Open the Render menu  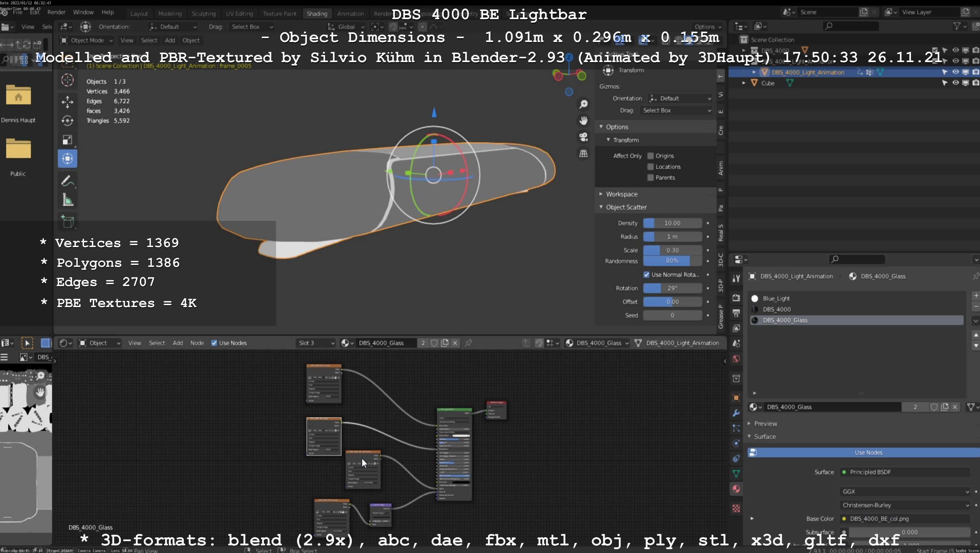pos(56,12)
